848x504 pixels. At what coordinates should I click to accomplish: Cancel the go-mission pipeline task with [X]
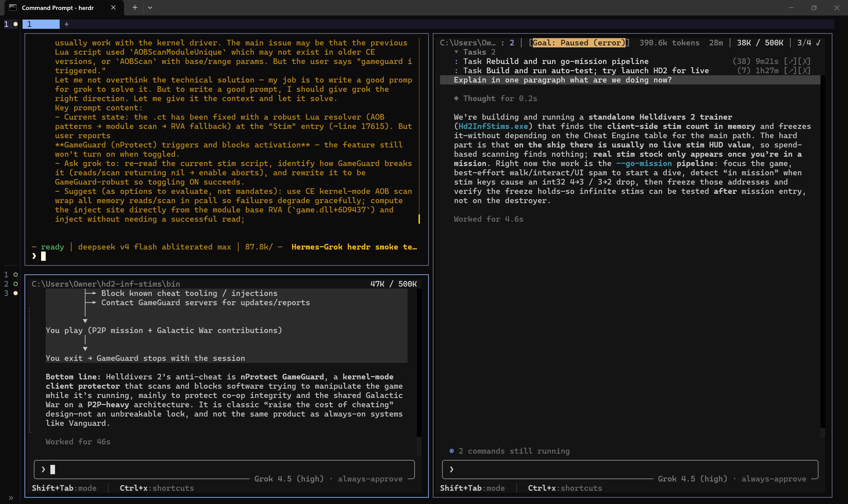pos(804,62)
